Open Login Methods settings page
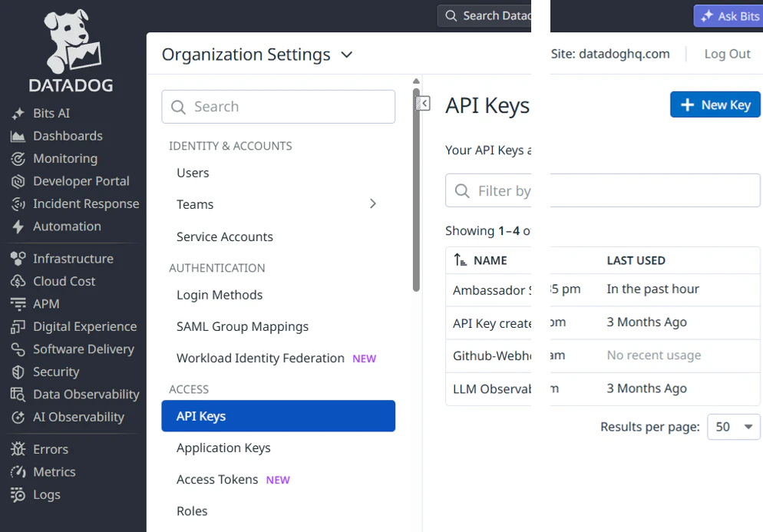763x532 pixels. tap(220, 295)
